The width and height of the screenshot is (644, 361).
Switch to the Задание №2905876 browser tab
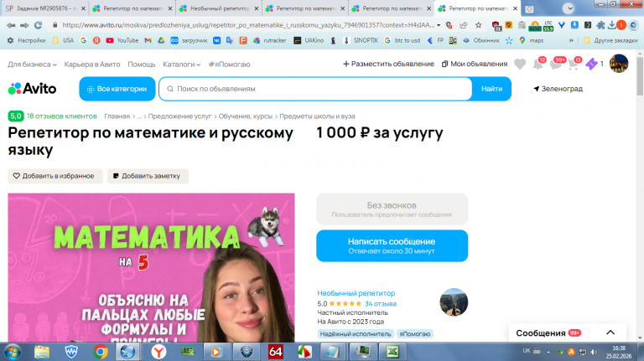(x=45, y=8)
